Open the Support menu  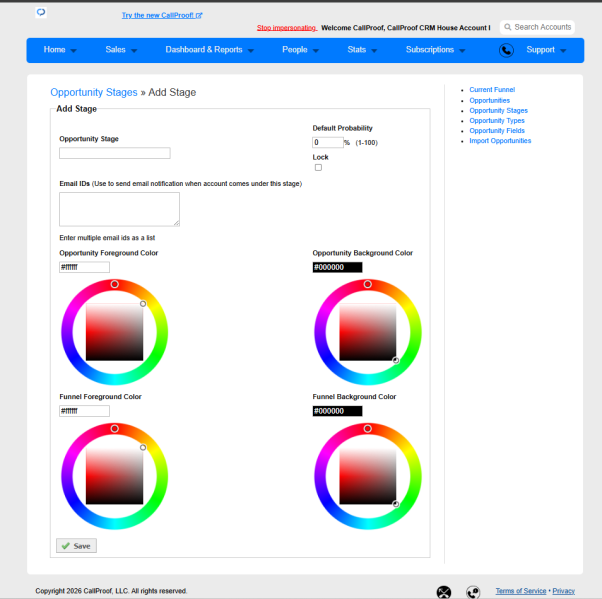pyautogui.click(x=541, y=50)
